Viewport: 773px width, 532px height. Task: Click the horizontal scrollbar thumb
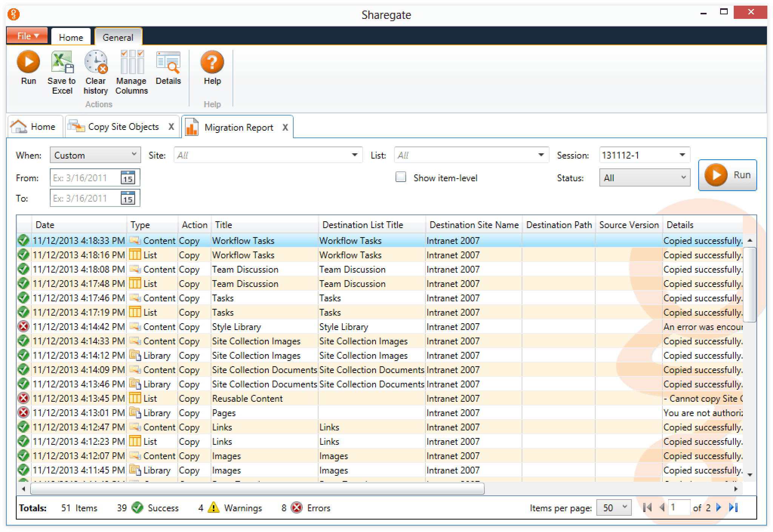[x=257, y=489]
